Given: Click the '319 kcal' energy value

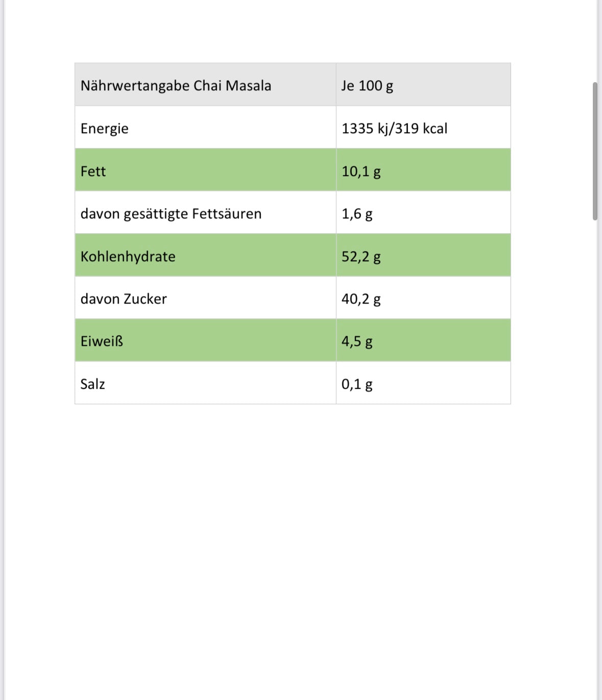Looking at the screenshot, I should pyautogui.click(x=421, y=129).
